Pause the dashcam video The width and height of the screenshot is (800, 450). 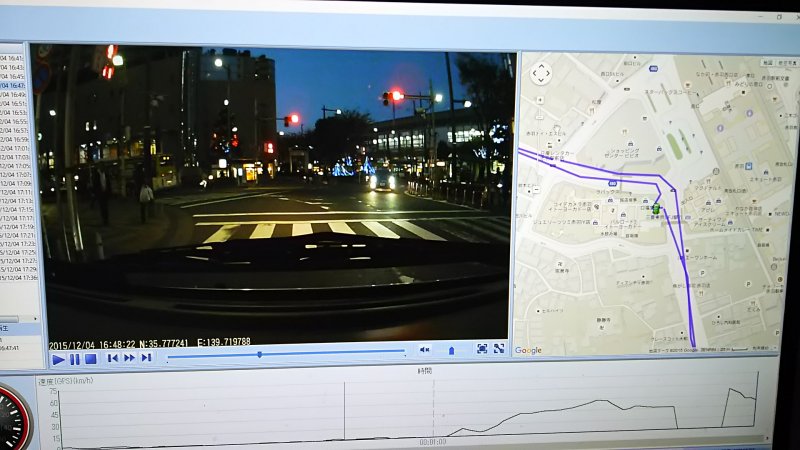pos(74,359)
